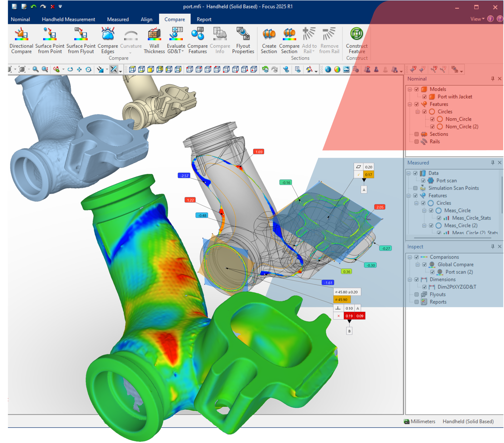Redo the last undone action
The height and width of the screenshot is (443, 504).
click(43, 6)
